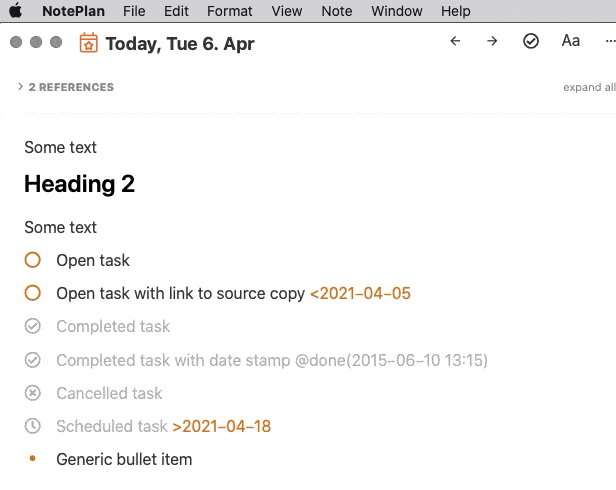616x490 pixels.
Task: Click the calendar star icon beside Today
Action: click(x=88, y=42)
